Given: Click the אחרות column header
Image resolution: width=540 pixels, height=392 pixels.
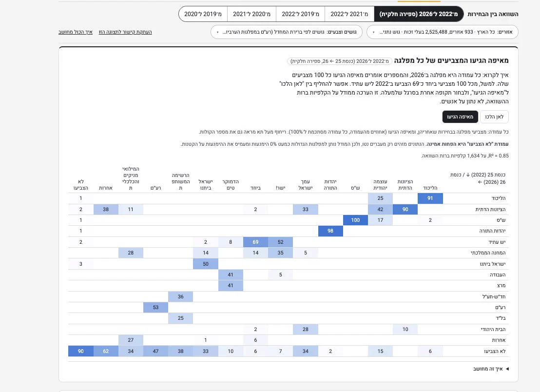Looking at the screenshot, I should point(106,188).
